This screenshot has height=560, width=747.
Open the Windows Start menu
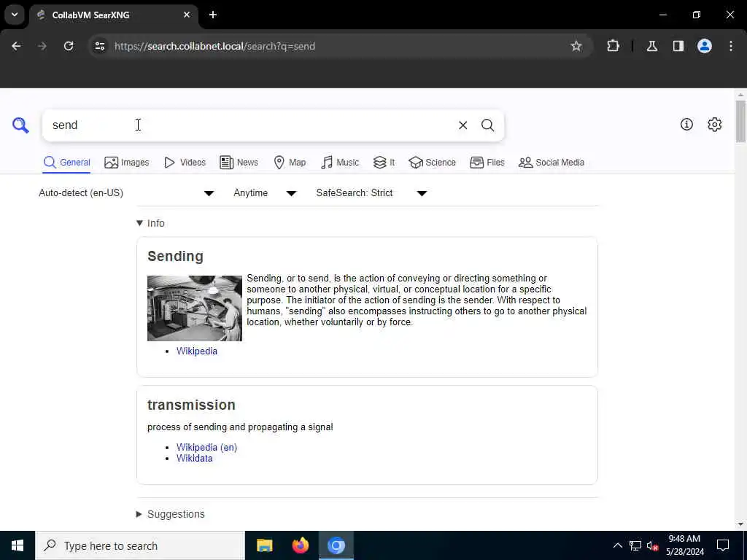[18, 545]
